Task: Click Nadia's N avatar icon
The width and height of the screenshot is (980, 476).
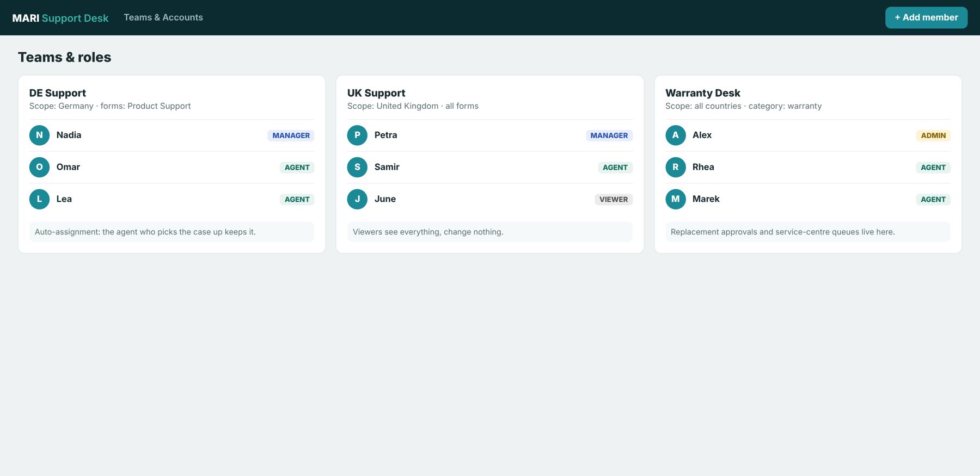Action: tap(39, 135)
